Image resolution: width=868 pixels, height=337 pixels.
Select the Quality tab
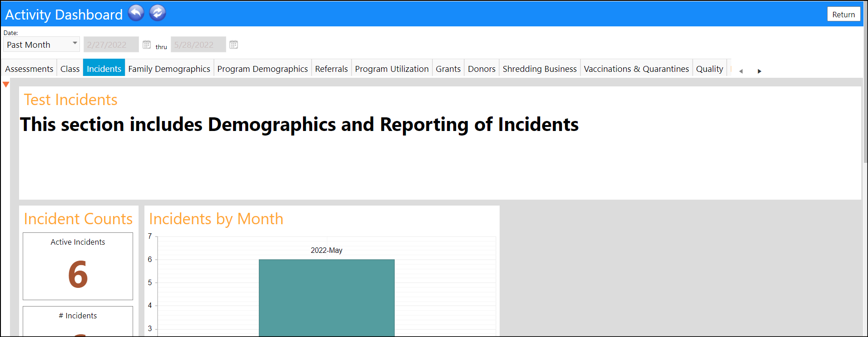click(709, 69)
